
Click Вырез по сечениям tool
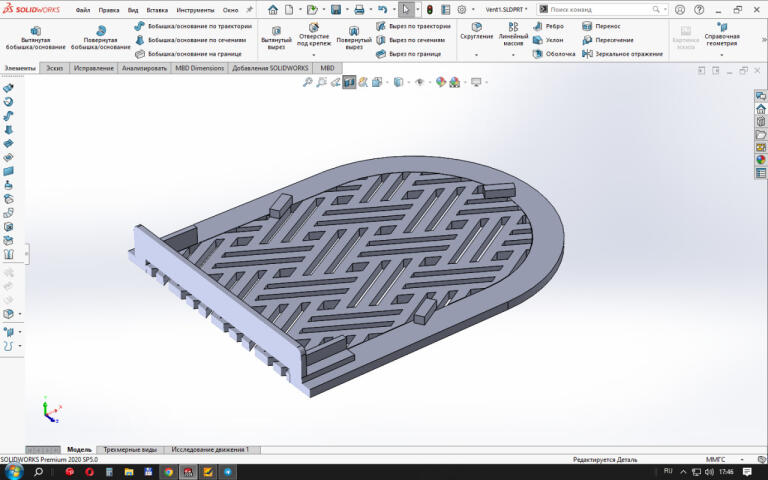[410, 40]
